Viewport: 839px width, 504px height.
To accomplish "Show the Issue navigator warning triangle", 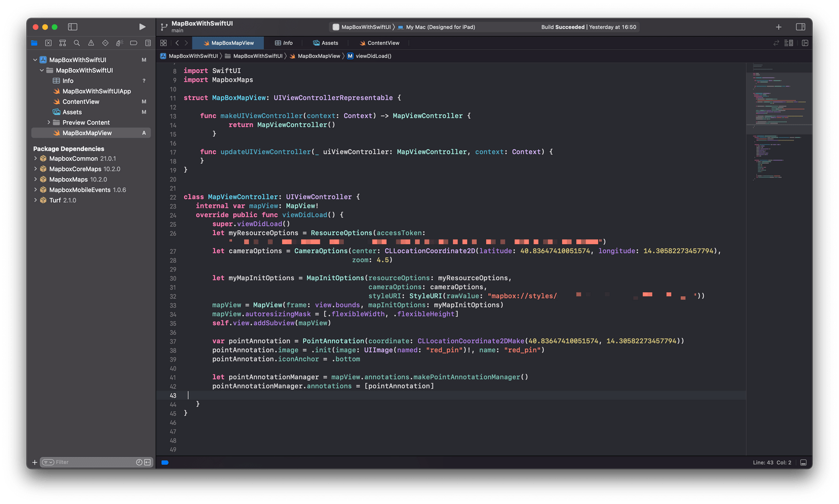I will tap(91, 43).
